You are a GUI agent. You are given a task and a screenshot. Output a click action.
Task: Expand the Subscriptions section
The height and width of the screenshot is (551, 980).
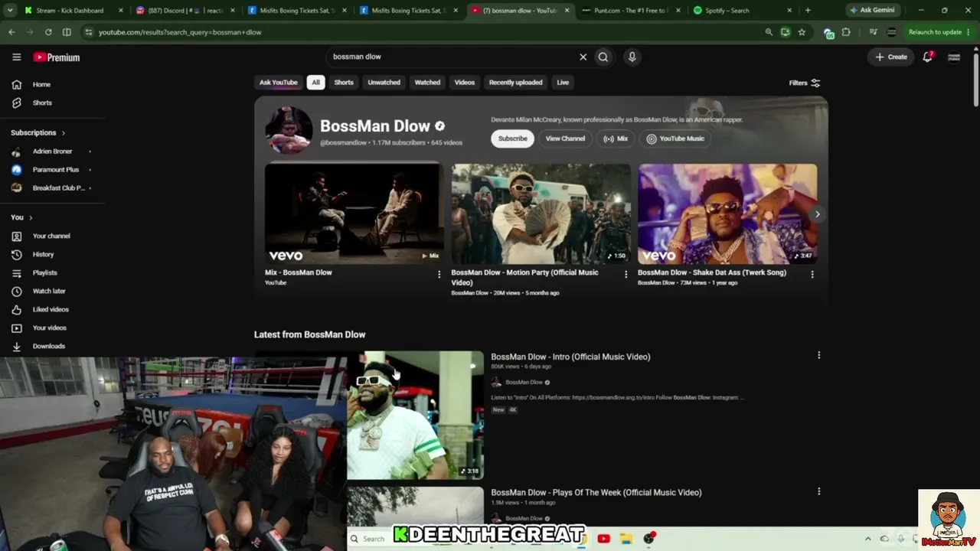[38, 132]
